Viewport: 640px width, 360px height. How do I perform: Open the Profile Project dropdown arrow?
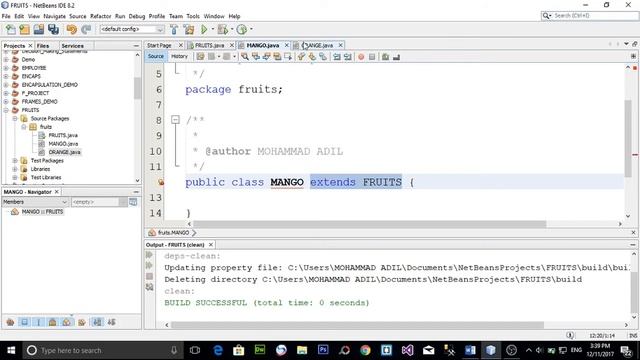pyautogui.click(x=251, y=29)
